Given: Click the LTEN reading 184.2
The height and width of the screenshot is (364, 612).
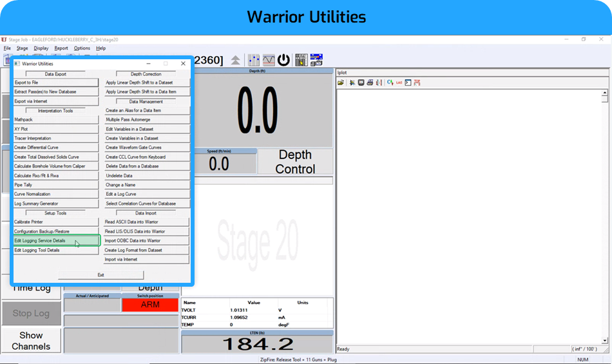Looking at the screenshot, I should tap(258, 344).
